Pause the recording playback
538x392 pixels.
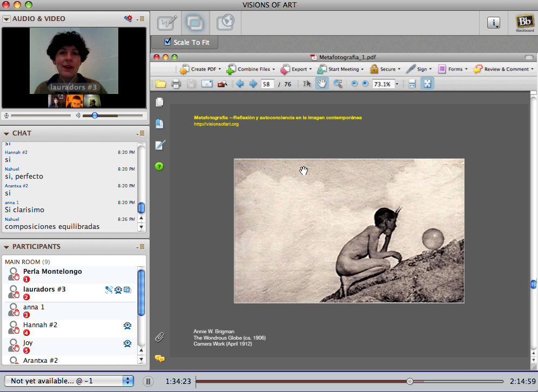point(148,381)
